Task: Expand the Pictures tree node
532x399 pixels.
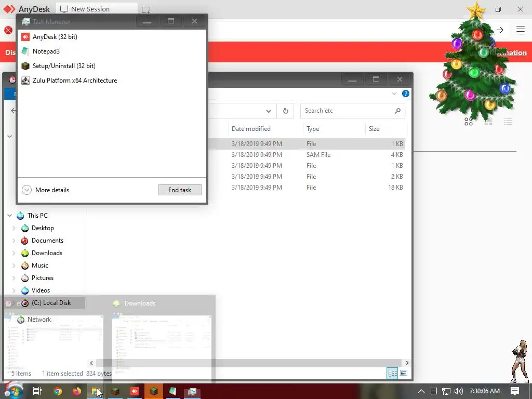Action: click(x=14, y=278)
